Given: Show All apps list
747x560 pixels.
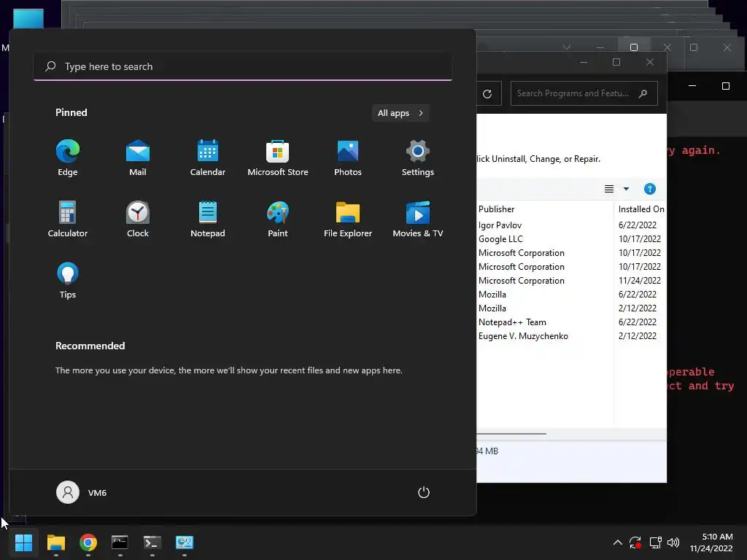Looking at the screenshot, I should (x=400, y=113).
